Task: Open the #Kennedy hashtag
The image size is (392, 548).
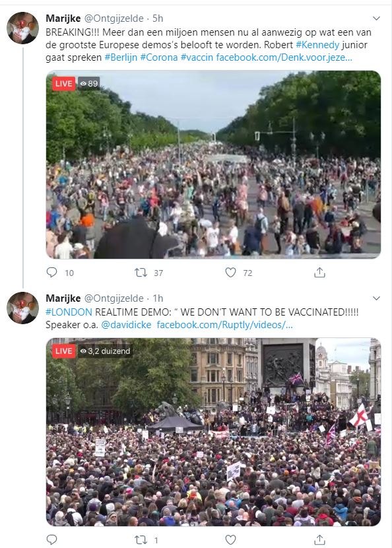Action: point(317,45)
